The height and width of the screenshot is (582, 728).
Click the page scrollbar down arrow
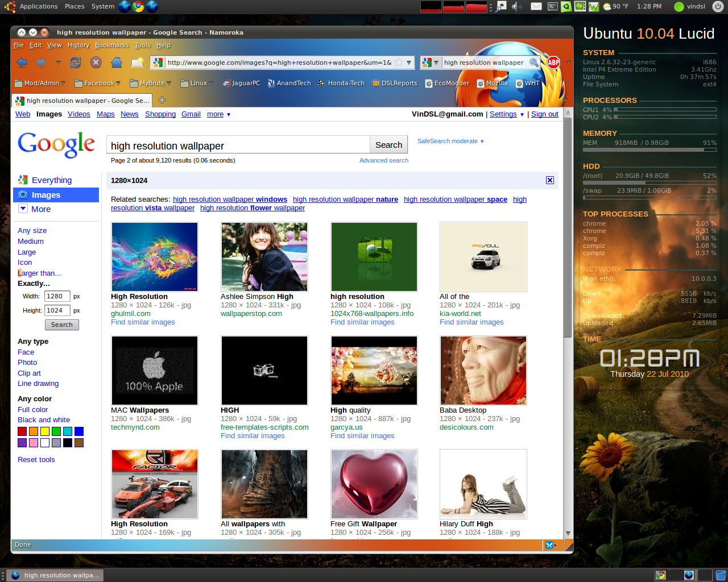(x=568, y=534)
